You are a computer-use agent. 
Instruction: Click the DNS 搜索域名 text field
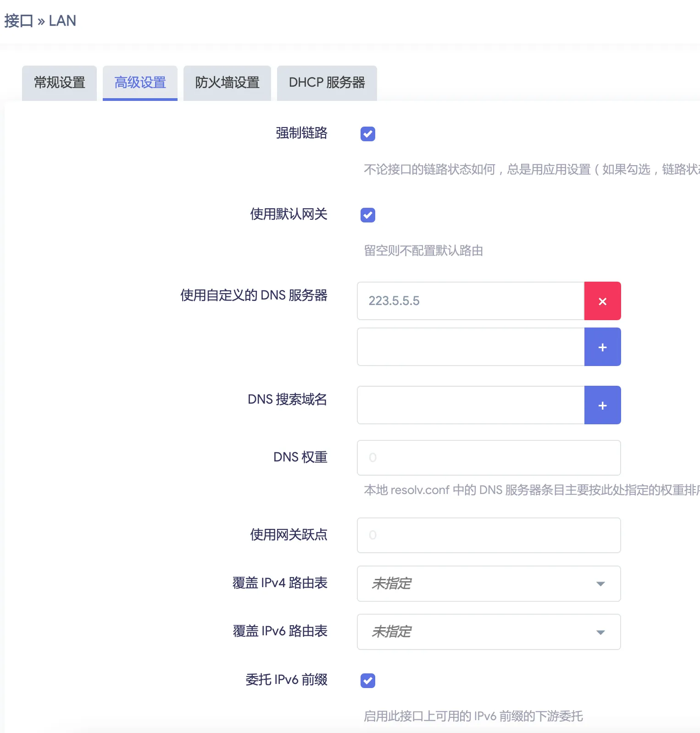pos(470,405)
